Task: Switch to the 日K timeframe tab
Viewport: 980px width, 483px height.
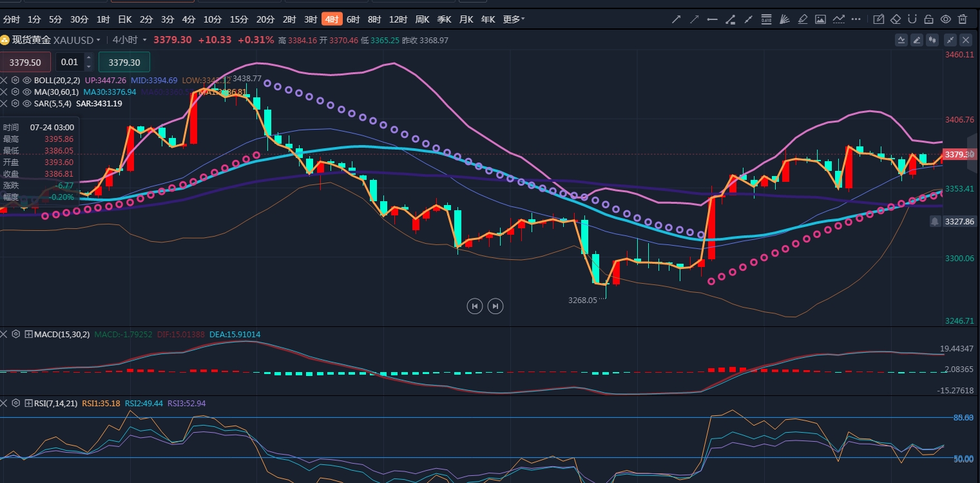Action: [125, 19]
